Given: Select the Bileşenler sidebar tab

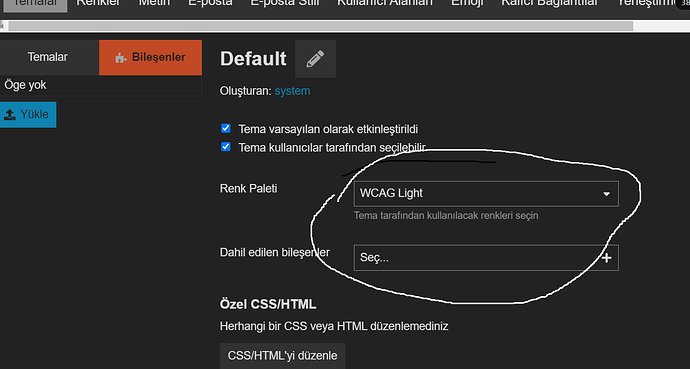Looking at the screenshot, I should click(150, 57).
